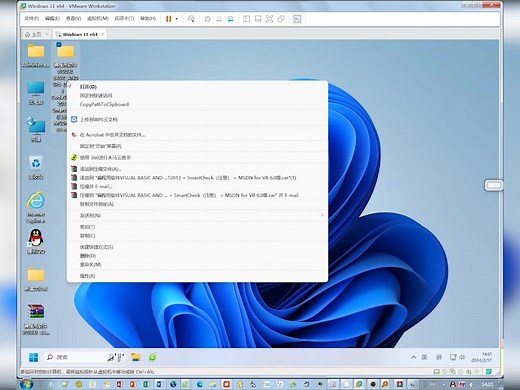Click 添加到 "...MSDN for VB 6.0版.rar"(T) entry
This screenshot has width=520, height=390.
pyautogui.click(x=197, y=178)
